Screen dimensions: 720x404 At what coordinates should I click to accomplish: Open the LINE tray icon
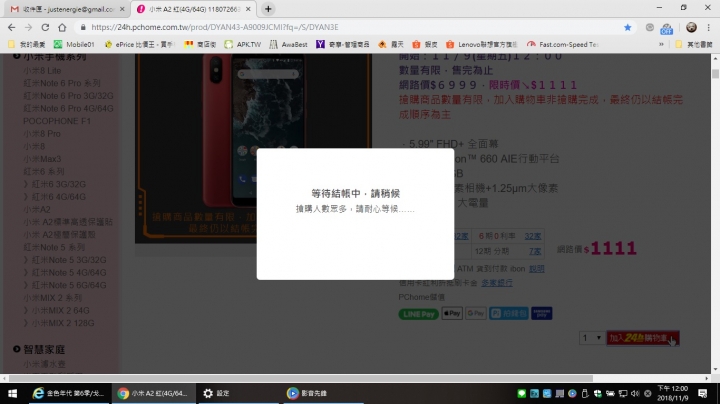[522, 393]
